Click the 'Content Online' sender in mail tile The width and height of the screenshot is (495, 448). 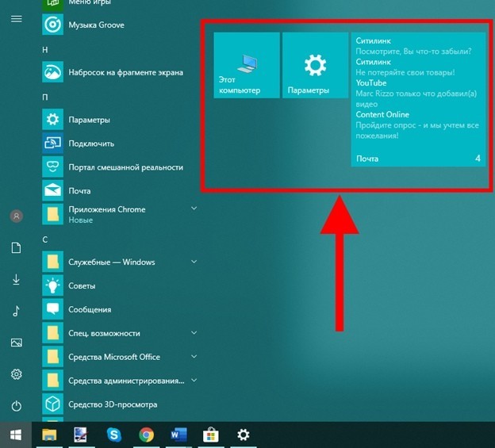tap(382, 114)
